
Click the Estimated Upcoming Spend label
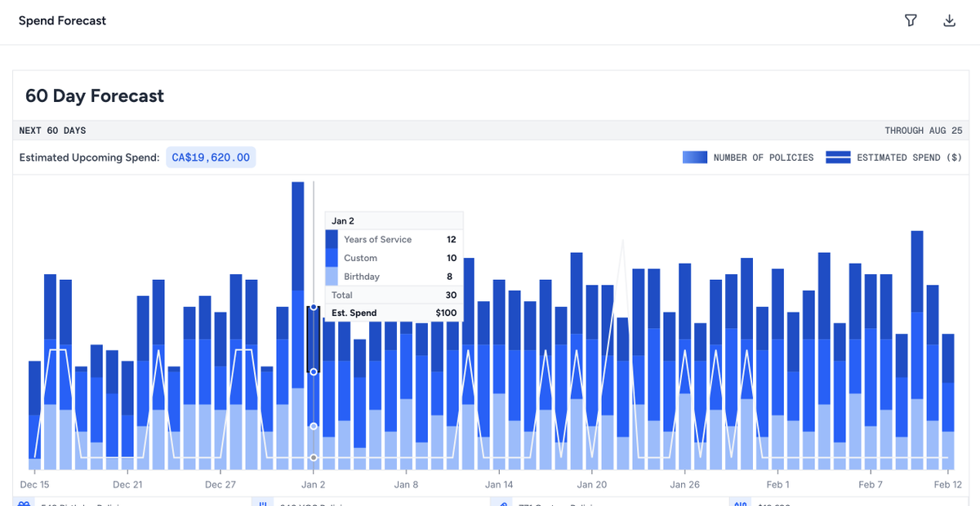89,158
